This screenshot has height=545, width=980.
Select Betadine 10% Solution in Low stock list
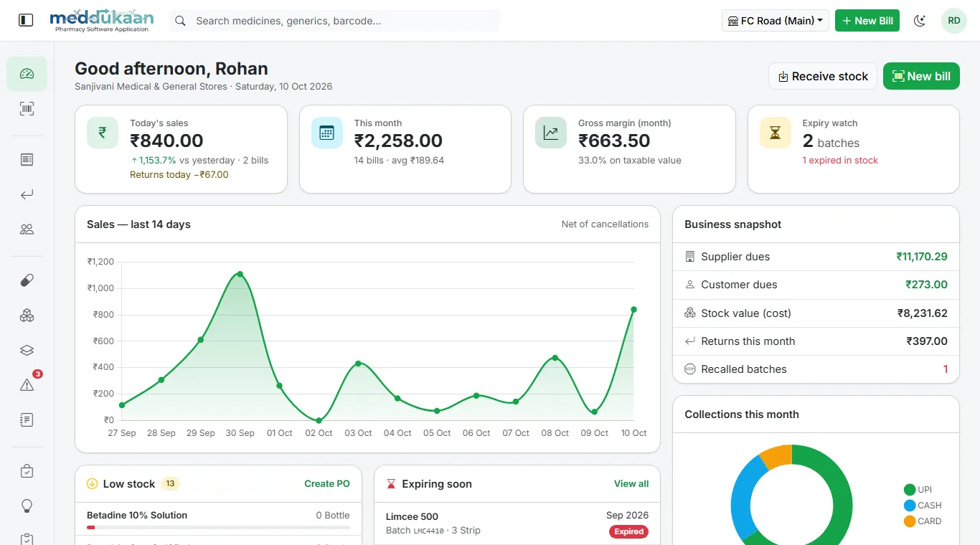[x=218, y=520]
